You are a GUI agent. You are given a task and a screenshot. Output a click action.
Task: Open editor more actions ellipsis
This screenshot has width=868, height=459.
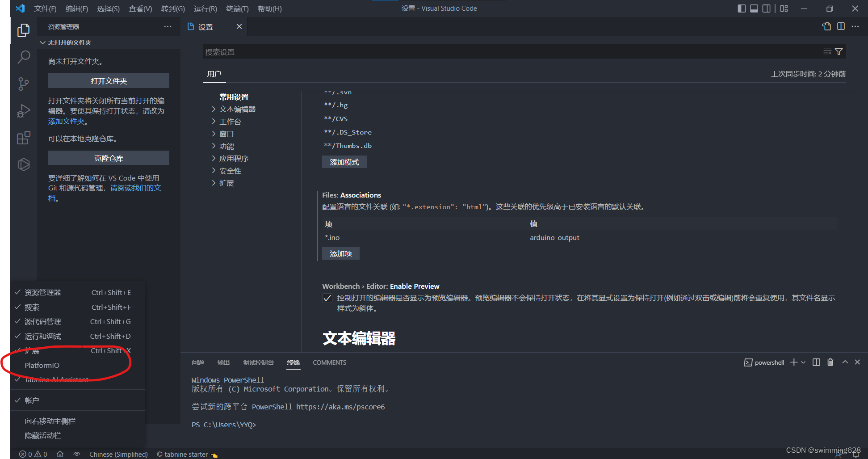pyautogui.click(x=855, y=26)
